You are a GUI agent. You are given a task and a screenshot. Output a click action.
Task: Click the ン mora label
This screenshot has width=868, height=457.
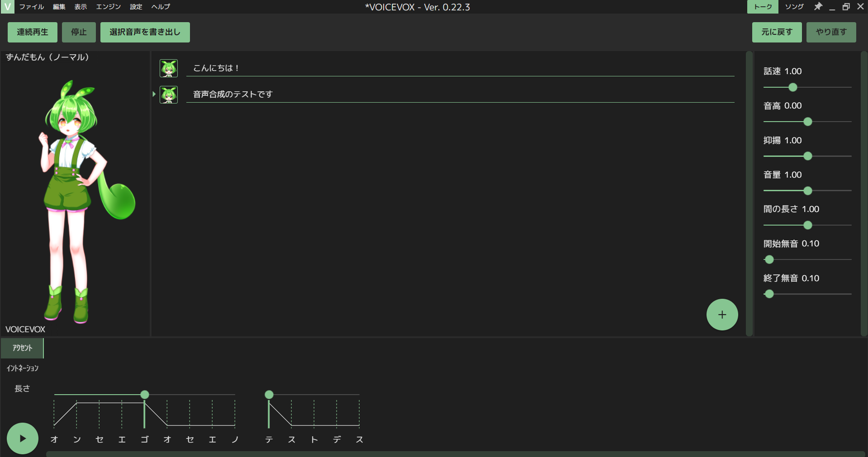pos(77,439)
